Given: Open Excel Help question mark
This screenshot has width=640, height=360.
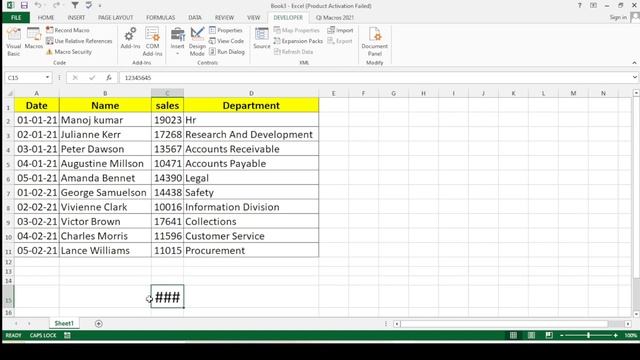Looking at the screenshot, I should pyautogui.click(x=580, y=5).
